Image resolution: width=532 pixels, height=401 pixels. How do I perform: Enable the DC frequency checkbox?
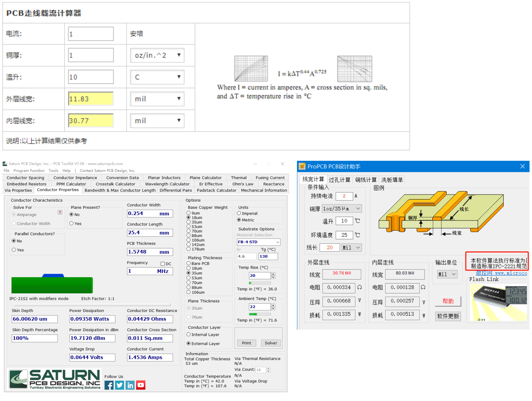pos(163,264)
